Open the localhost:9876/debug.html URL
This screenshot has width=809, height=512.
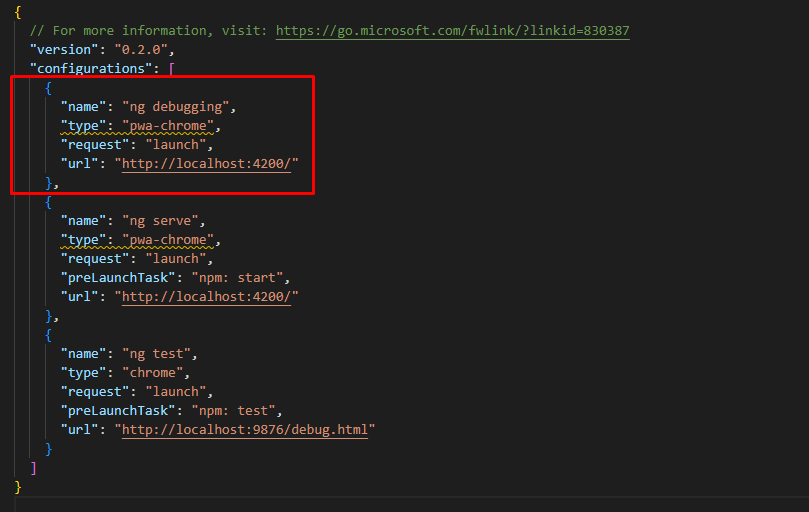(x=244, y=429)
